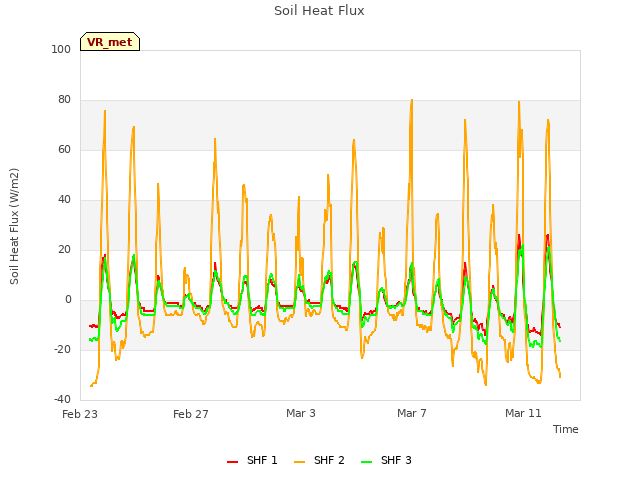Toggle the SHF 2 legend entry
The width and height of the screenshot is (640, 480).
[x=319, y=460]
